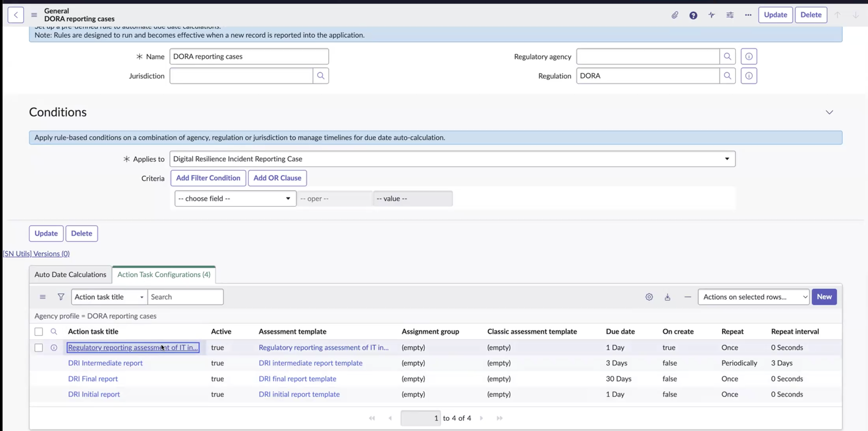Screen dimensions: 868x431
Task: Sort by Repeat interval column header
Action: pyautogui.click(x=795, y=331)
